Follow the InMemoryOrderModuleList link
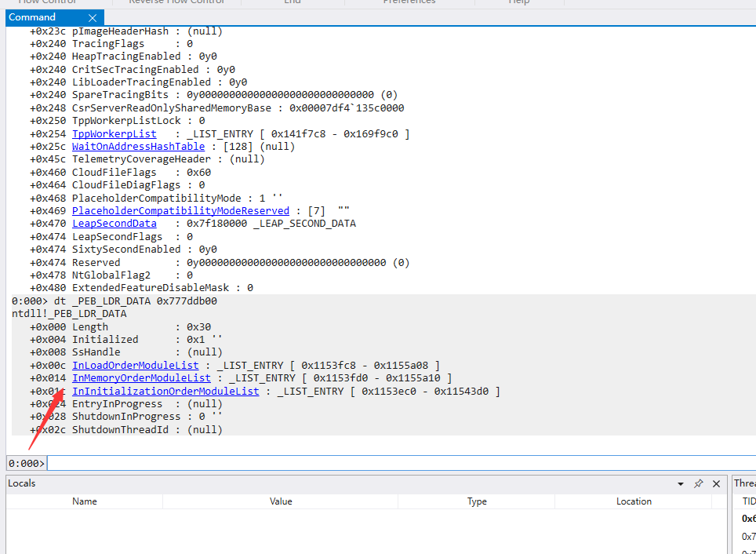The image size is (756, 554). 141,378
